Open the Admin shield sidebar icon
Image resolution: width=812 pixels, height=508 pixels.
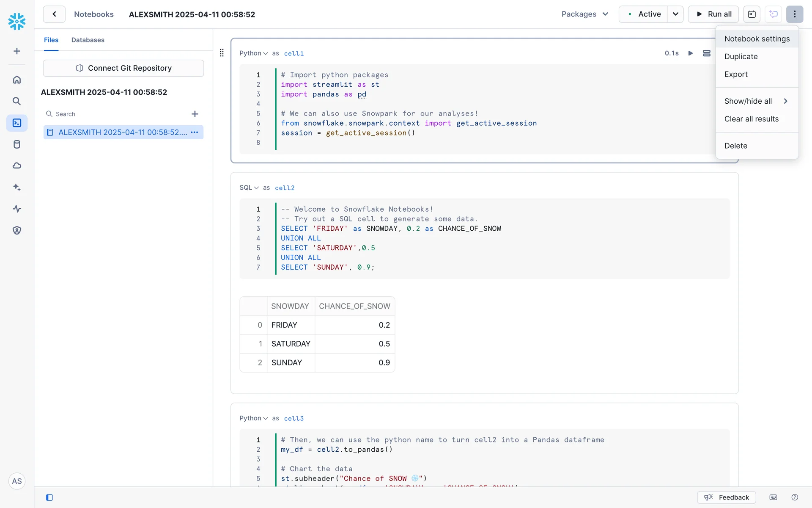(17, 230)
